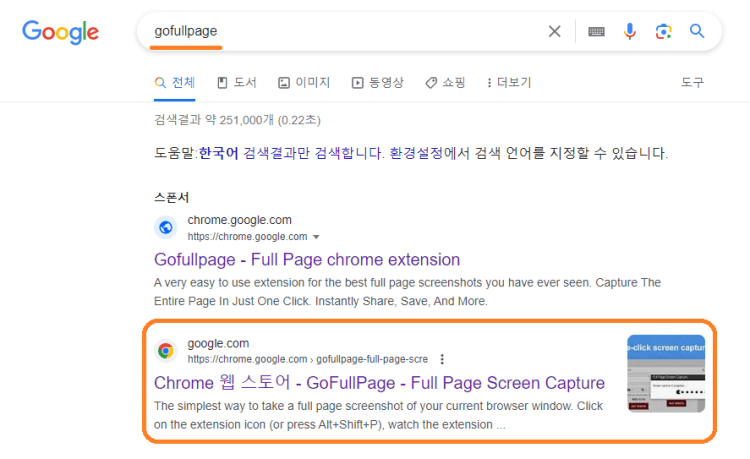Switch to the 이미지 tab
Image resolution: width=750 pixels, height=459 pixels.
pos(304,83)
